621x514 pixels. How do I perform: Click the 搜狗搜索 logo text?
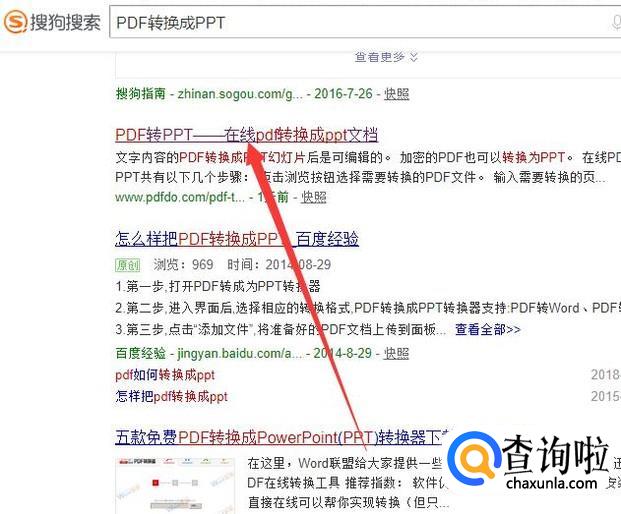click(x=65, y=22)
